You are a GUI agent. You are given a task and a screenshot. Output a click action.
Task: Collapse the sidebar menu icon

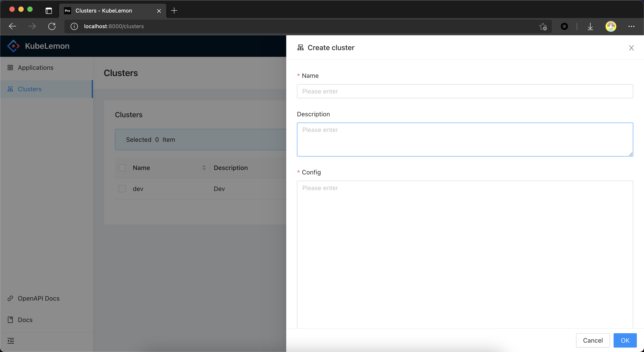click(x=11, y=341)
